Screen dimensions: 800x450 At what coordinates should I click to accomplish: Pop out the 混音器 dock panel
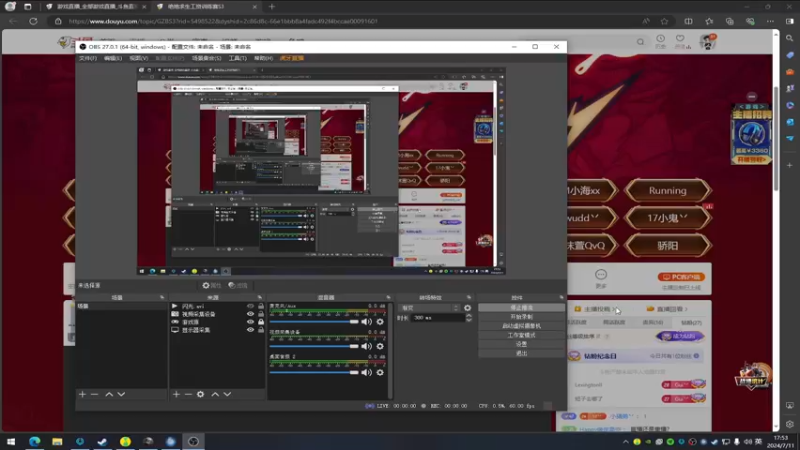click(x=388, y=297)
